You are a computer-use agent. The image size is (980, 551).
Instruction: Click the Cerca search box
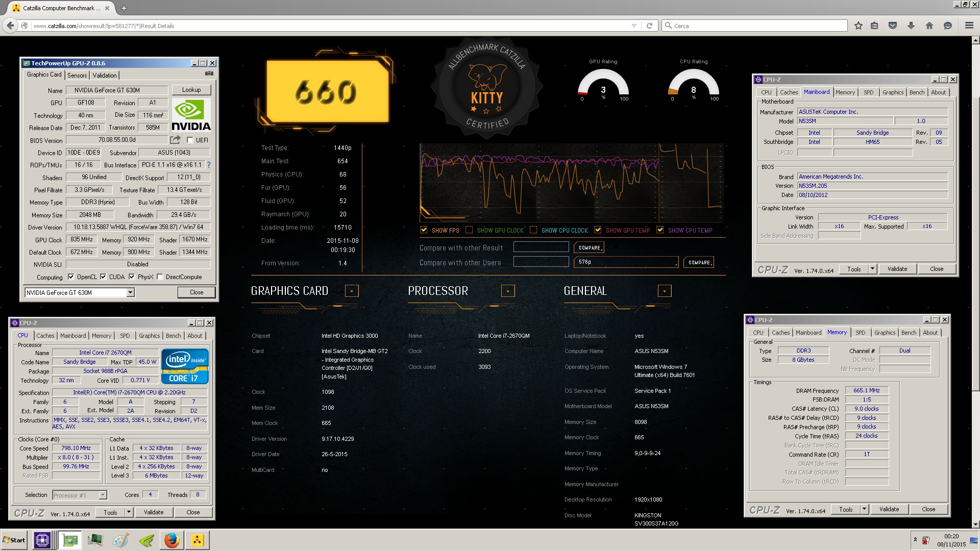pos(754,26)
